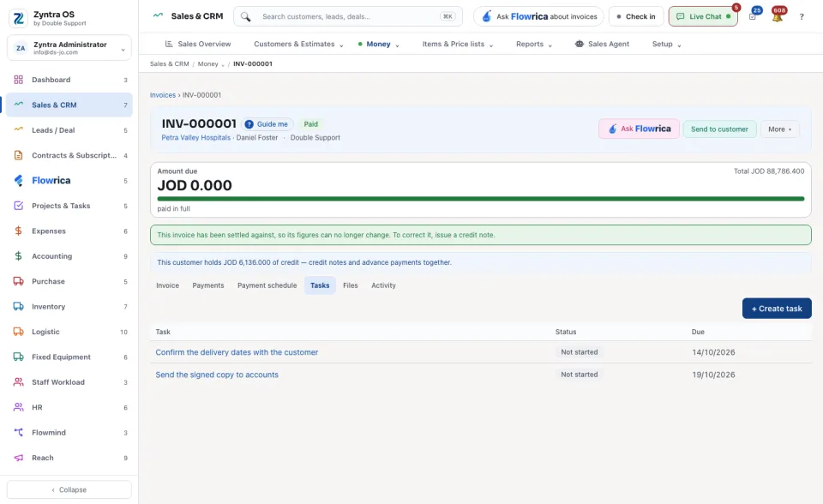Open the Reports dropdown menu
This screenshot has height=504, width=823.
click(x=534, y=44)
